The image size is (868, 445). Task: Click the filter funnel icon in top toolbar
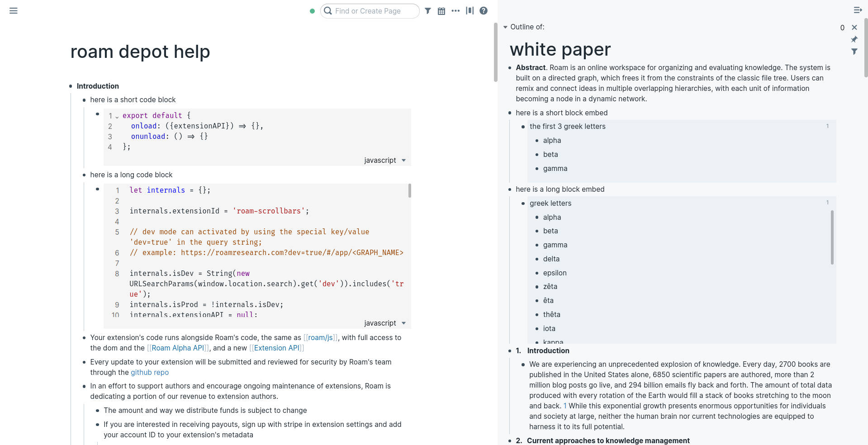428,10
